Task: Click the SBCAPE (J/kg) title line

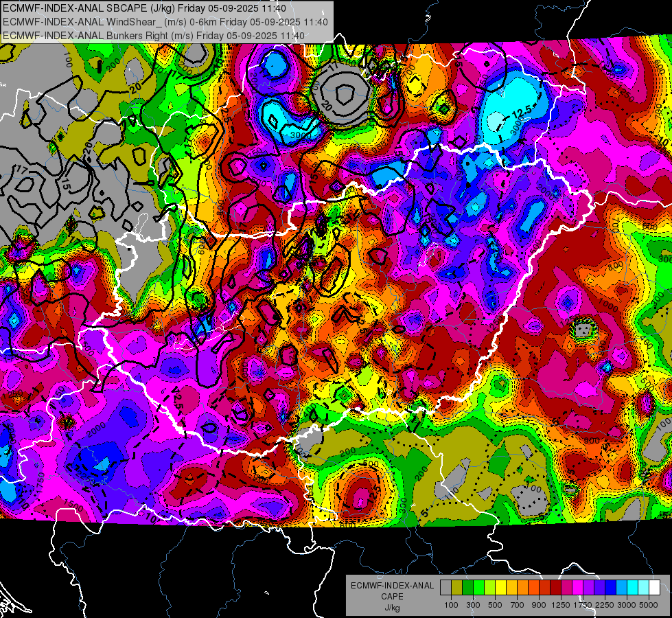Action: [x=144, y=8]
